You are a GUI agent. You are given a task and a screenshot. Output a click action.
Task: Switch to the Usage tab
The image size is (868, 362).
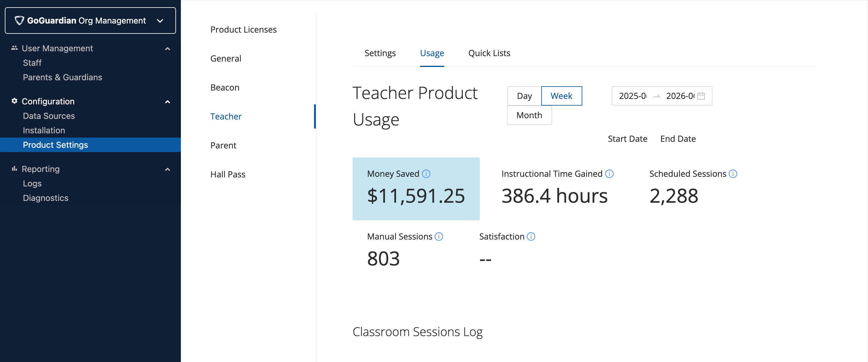[x=432, y=53]
